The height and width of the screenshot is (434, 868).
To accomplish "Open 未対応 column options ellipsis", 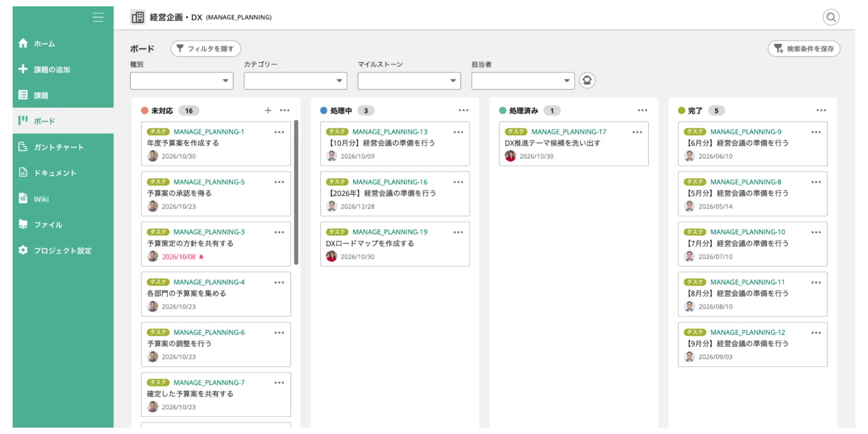I will (284, 110).
